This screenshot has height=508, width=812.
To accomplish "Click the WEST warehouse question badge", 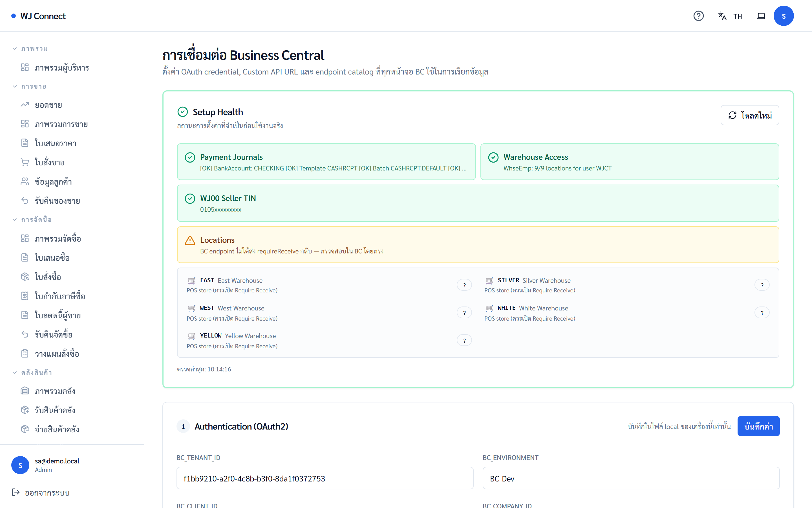I will [x=464, y=313].
